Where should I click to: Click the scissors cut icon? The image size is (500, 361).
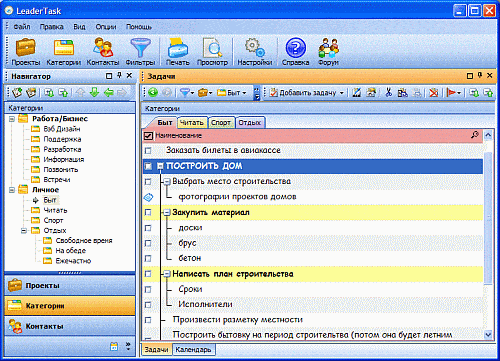coord(388,92)
